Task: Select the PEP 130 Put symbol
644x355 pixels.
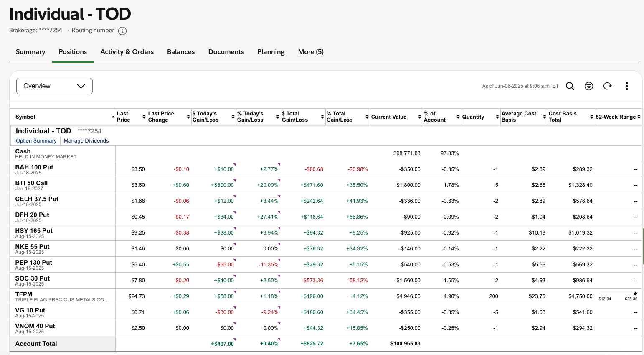Action: 33,263
